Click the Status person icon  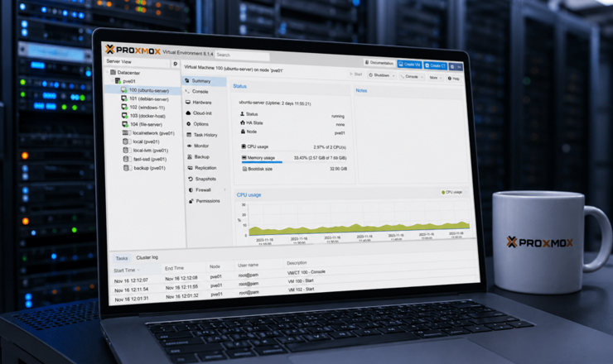point(243,113)
